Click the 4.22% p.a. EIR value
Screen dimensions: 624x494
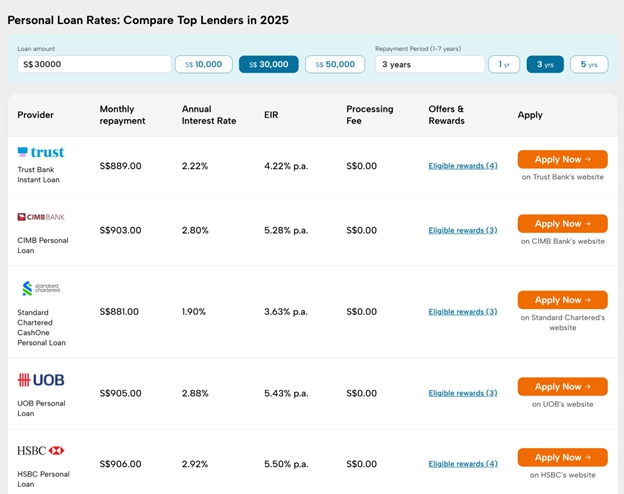pos(286,166)
